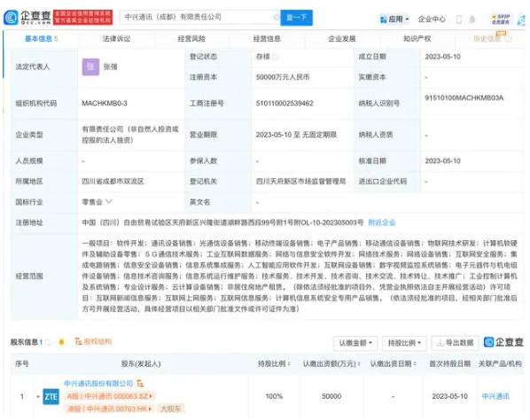Switch to the 知识产权 tab
530x420 pixels.
(417, 39)
